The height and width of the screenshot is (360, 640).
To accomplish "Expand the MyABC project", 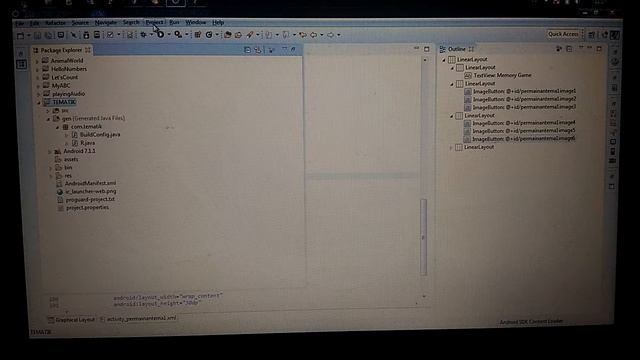I will tap(38, 86).
